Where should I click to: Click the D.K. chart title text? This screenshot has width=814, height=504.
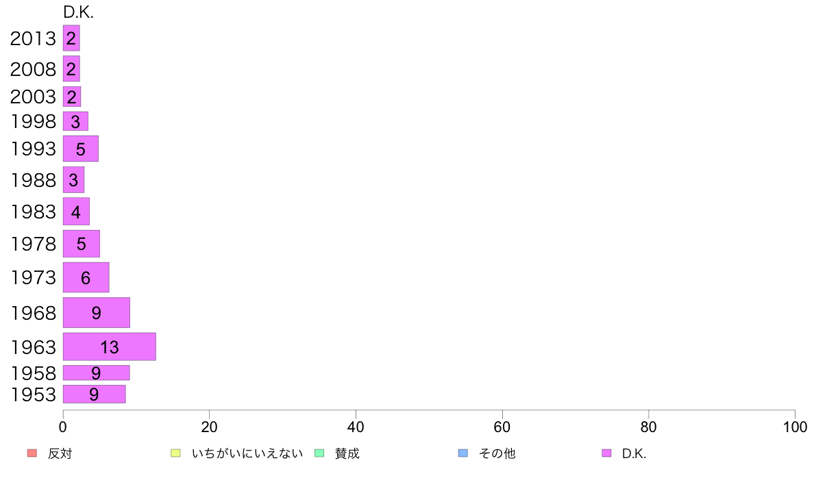pos(78,12)
